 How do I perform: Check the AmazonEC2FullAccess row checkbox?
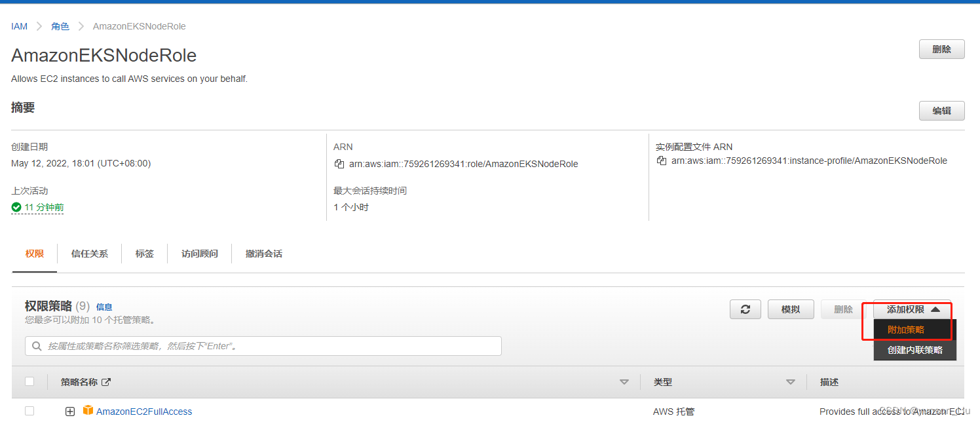pos(29,411)
